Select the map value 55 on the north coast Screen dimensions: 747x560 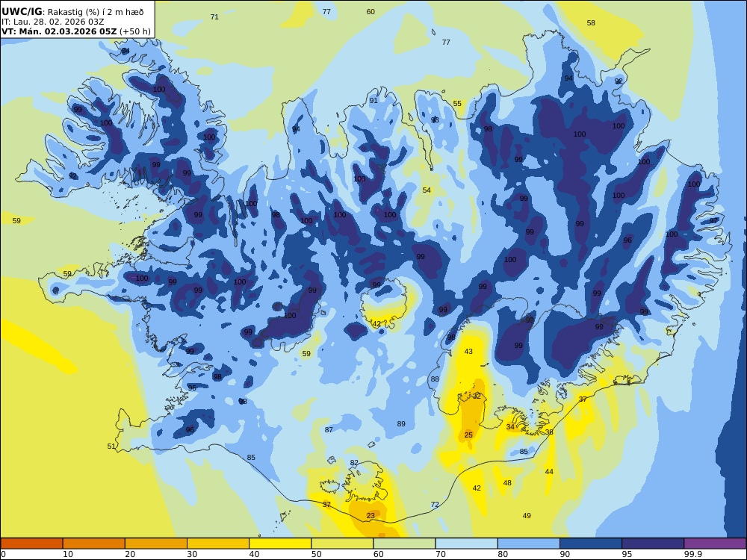pyautogui.click(x=457, y=103)
